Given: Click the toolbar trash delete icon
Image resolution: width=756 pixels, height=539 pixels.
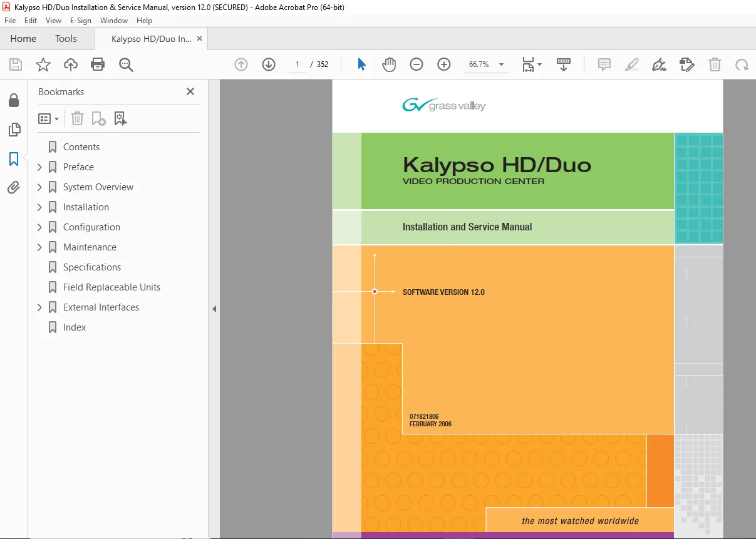Looking at the screenshot, I should 715,64.
